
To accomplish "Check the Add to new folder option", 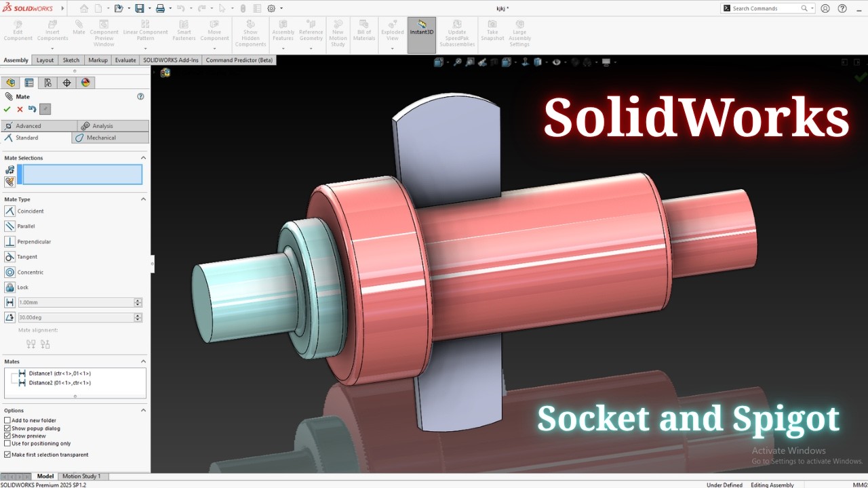I will click(7, 420).
